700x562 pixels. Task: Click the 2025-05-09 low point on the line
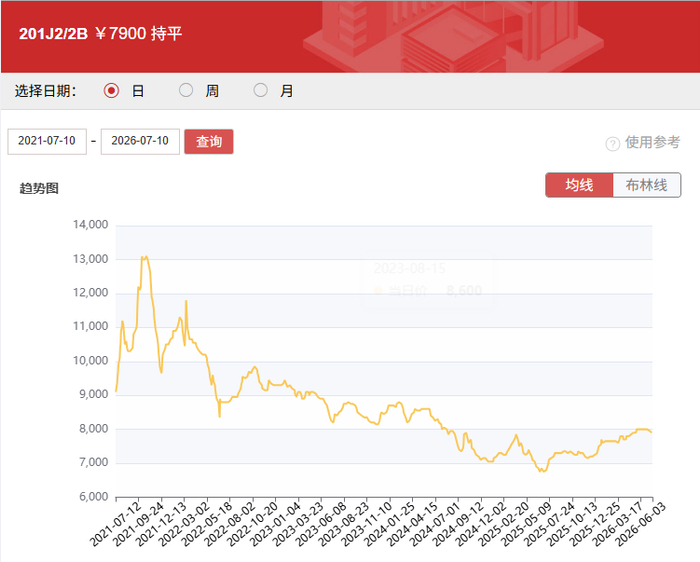click(x=542, y=470)
